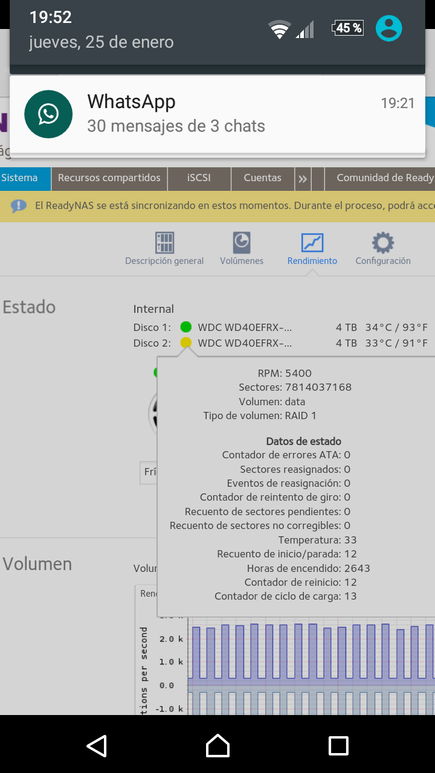Open the Comunidad de Ready tab

(380, 178)
